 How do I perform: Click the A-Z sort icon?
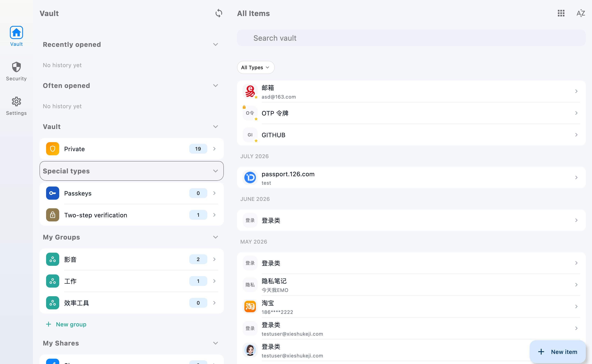tap(581, 13)
